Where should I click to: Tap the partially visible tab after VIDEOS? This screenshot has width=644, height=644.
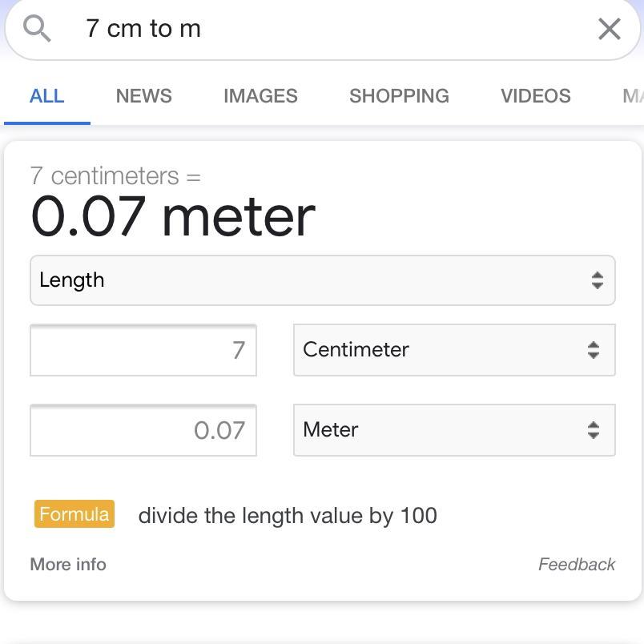point(632,96)
